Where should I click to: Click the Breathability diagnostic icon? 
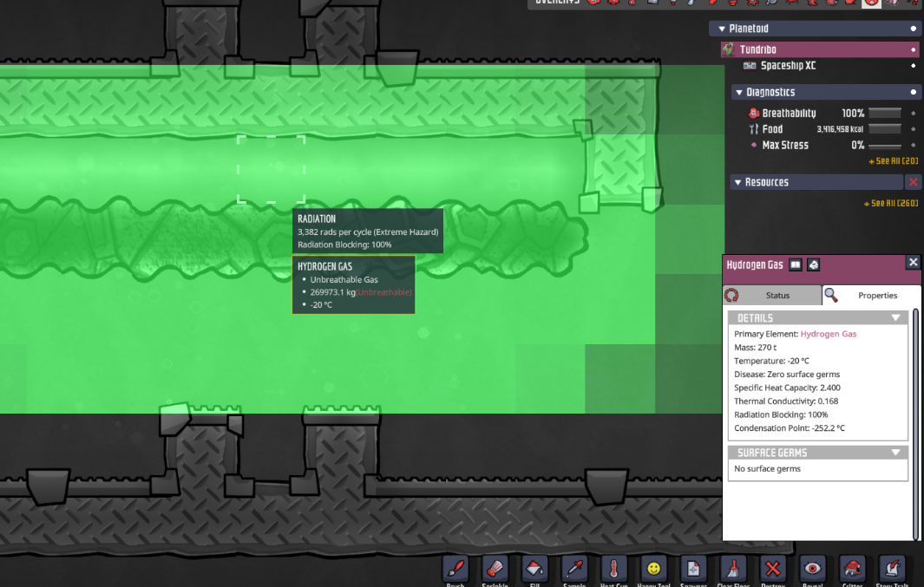pos(753,113)
